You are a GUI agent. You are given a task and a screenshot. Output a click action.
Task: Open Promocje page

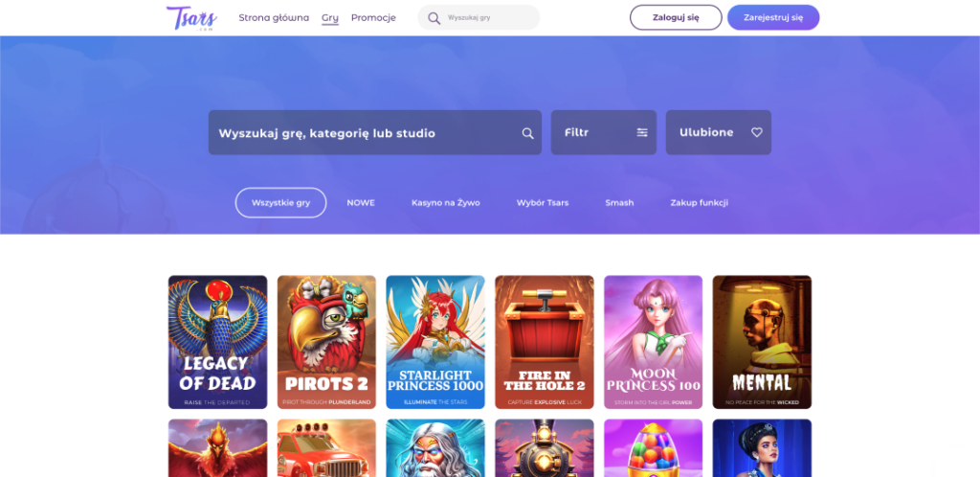[x=373, y=17]
